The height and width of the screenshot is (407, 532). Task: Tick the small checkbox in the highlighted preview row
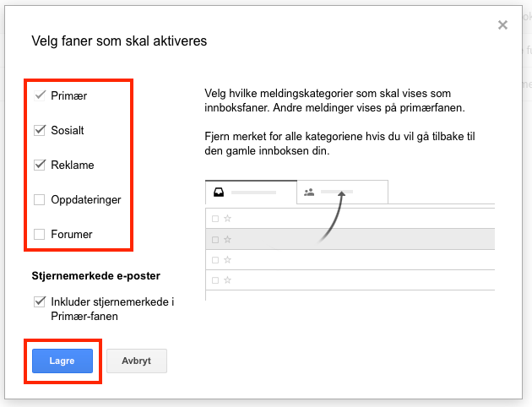coord(215,240)
